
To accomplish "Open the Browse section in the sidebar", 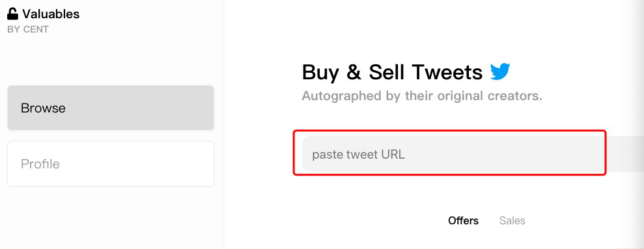I will pos(111,108).
